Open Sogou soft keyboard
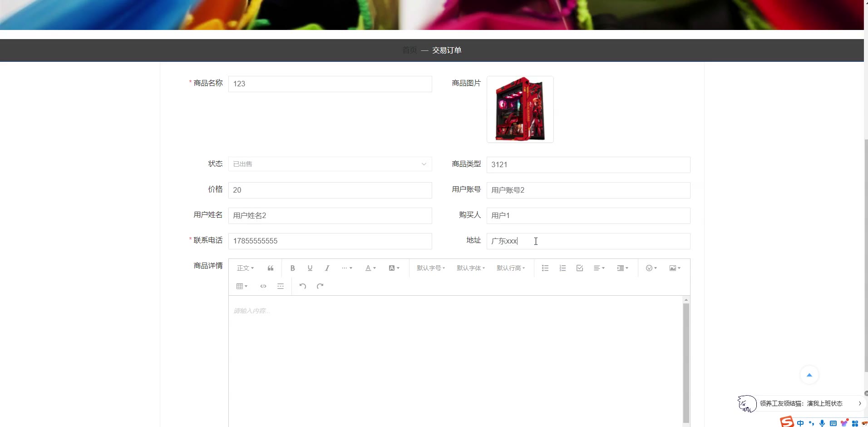868x427 pixels. coord(833,423)
